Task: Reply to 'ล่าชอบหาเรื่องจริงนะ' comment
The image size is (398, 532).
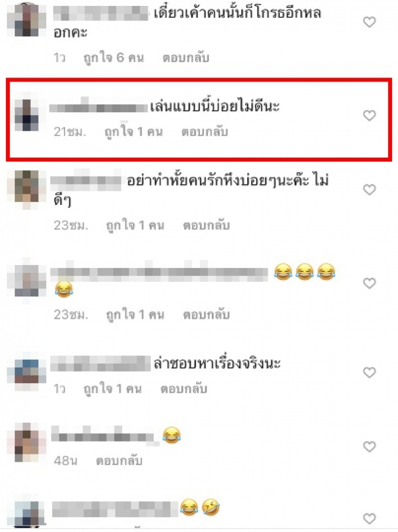Action: click(184, 389)
